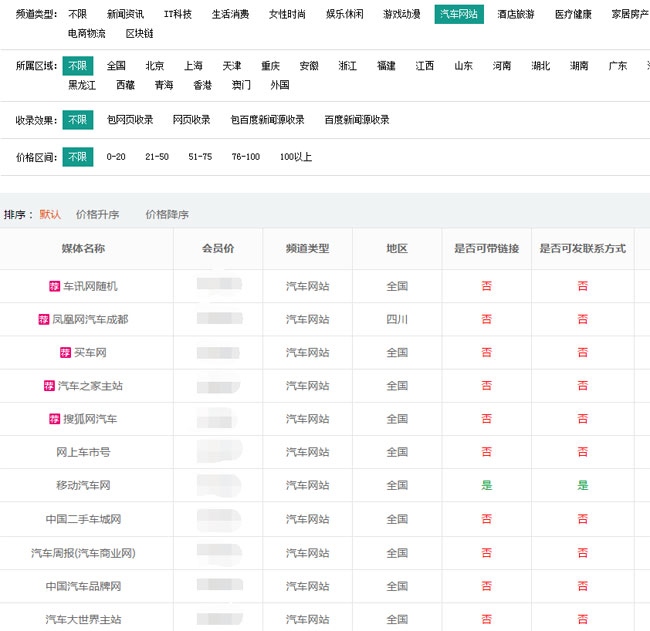
Task: Sort results by 价格降序
Action: point(167,215)
